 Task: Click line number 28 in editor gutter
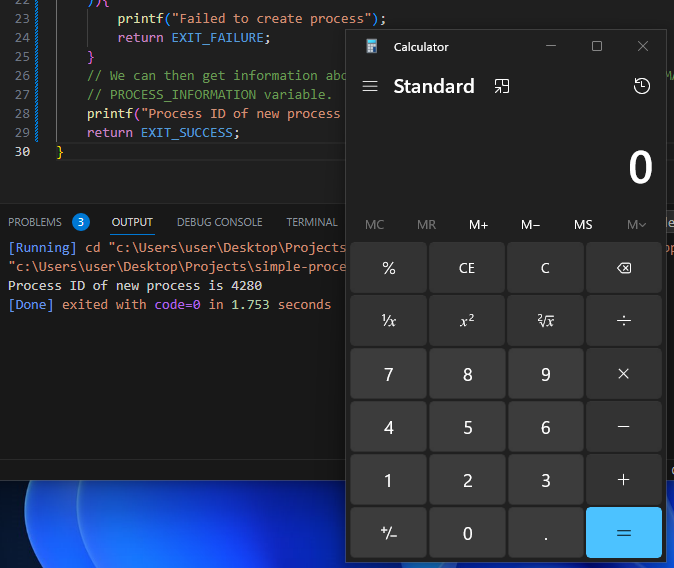22,114
